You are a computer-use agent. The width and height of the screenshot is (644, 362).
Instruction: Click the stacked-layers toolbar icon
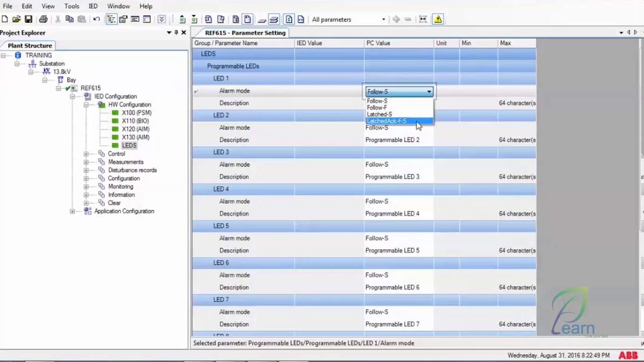(x=274, y=19)
